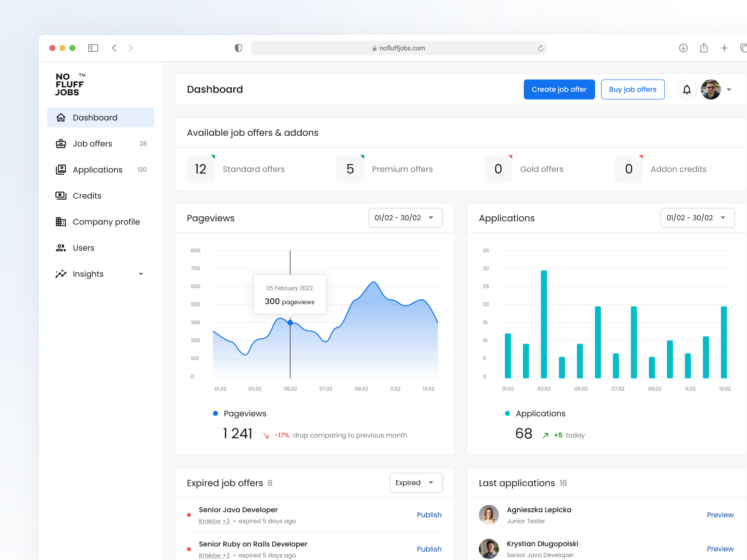The width and height of the screenshot is (747, 560).
Task: Click the Company profile building icon
Action: click(x=61, y=222)
